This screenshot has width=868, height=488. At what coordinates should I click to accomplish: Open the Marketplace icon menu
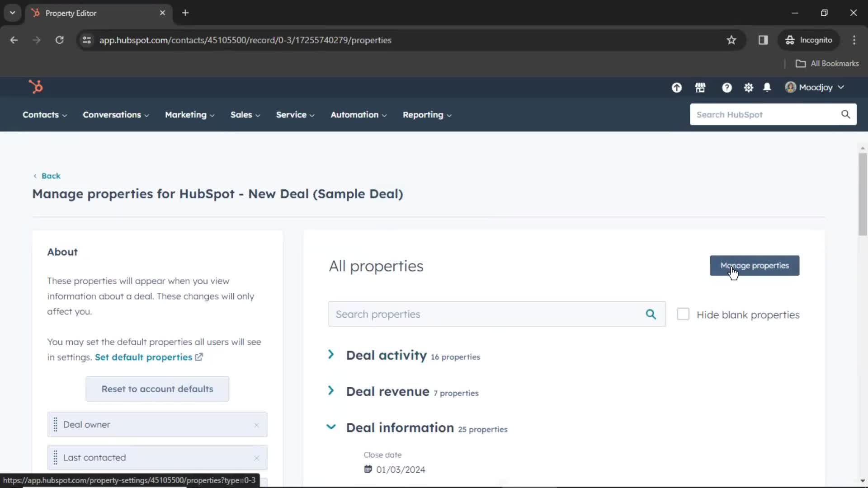(x=700, y=88)
